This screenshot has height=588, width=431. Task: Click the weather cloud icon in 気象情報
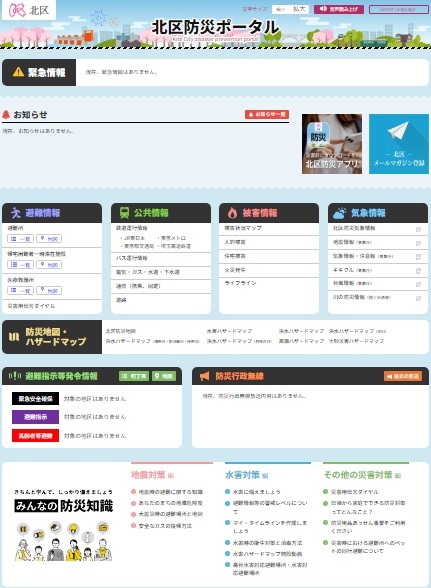click(x=339, y=213)
